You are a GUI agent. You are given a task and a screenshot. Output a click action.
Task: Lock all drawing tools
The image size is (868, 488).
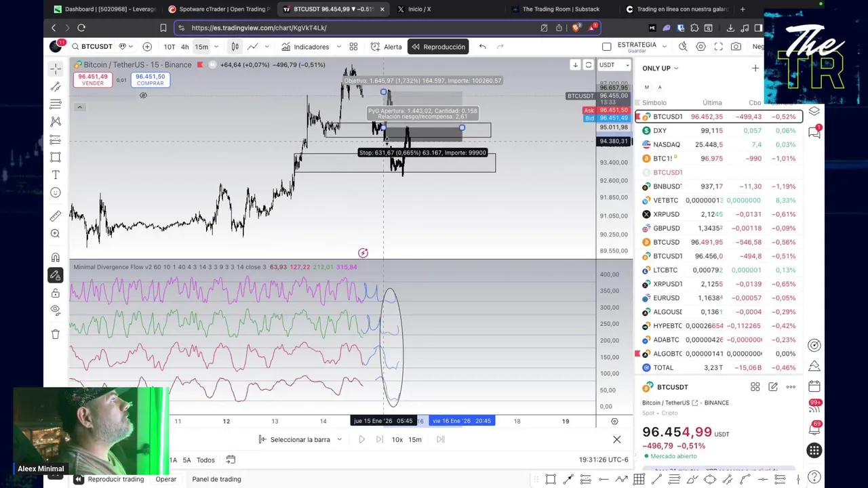[56, 293]
